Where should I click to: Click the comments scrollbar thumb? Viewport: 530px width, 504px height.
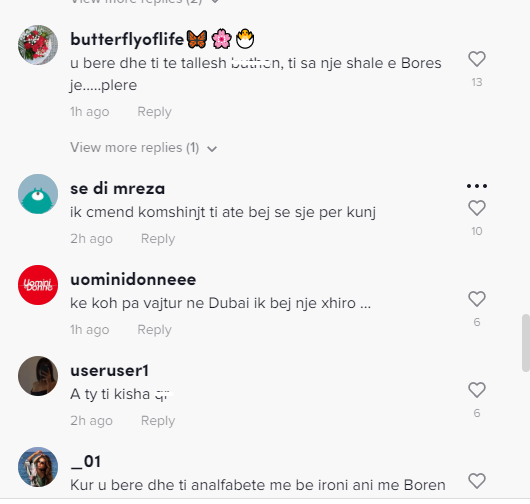pos(526,343)
